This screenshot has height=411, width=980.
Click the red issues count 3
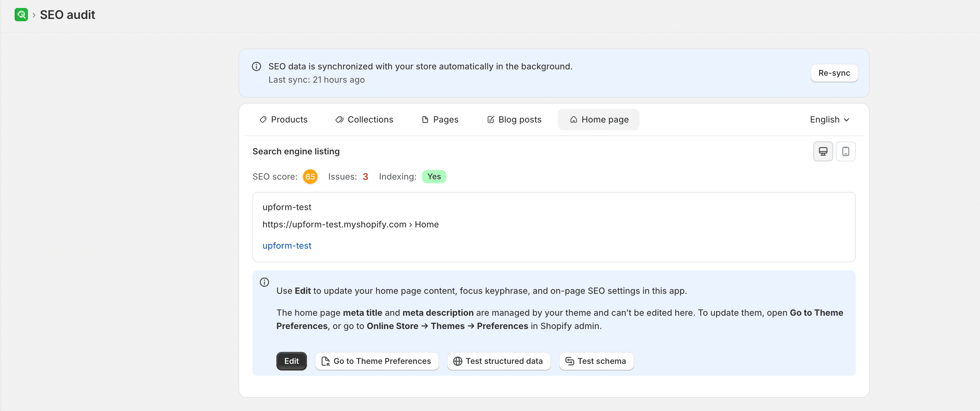(x=365, y=176)
